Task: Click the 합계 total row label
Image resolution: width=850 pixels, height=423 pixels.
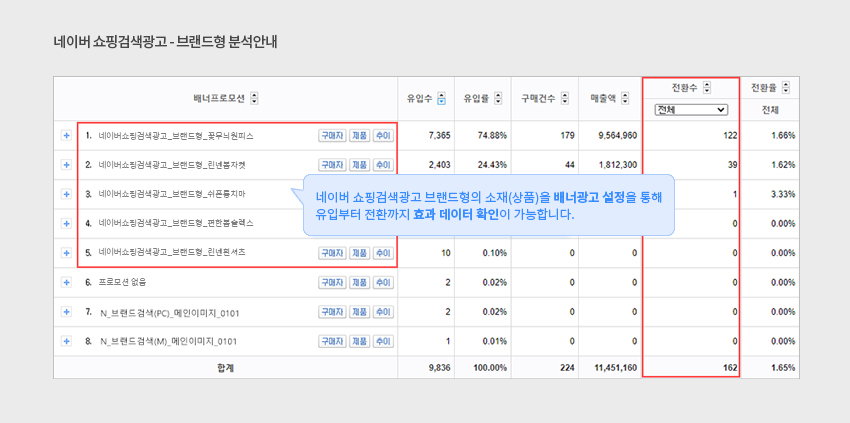Action: [226, 368]
